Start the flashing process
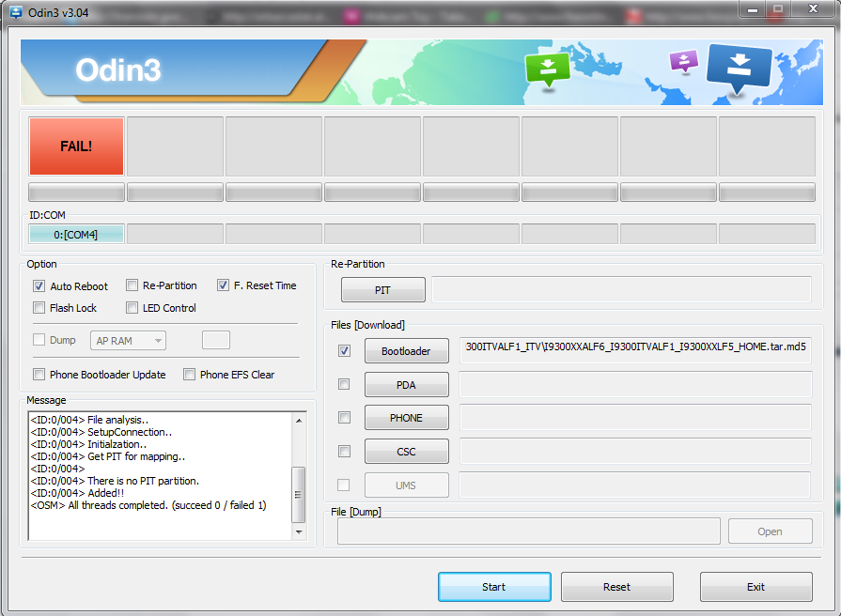Screen dimensions: 841x616 [x=494, y=587]
